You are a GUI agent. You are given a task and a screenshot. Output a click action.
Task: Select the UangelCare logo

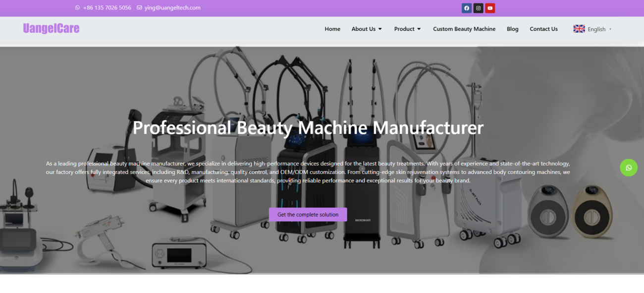pyautogui.click(x=51, y=28)
